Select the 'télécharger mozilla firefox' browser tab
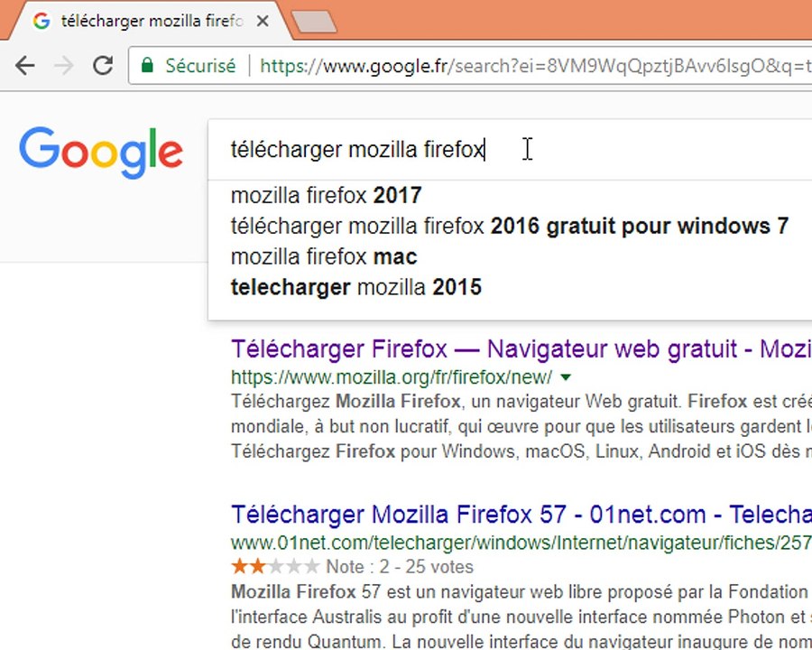 pyautogui.click(x=150, y=21)
